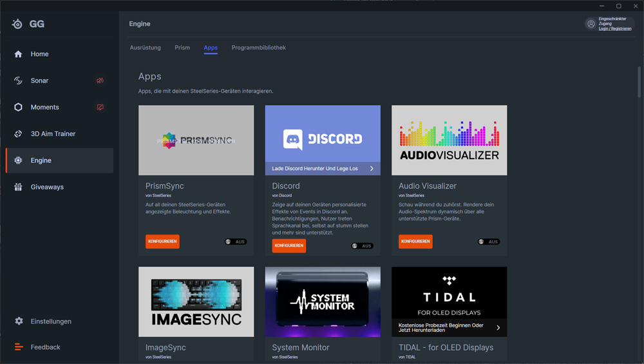Select the Apps tab
Screen dimensions: 644x364
211,48
